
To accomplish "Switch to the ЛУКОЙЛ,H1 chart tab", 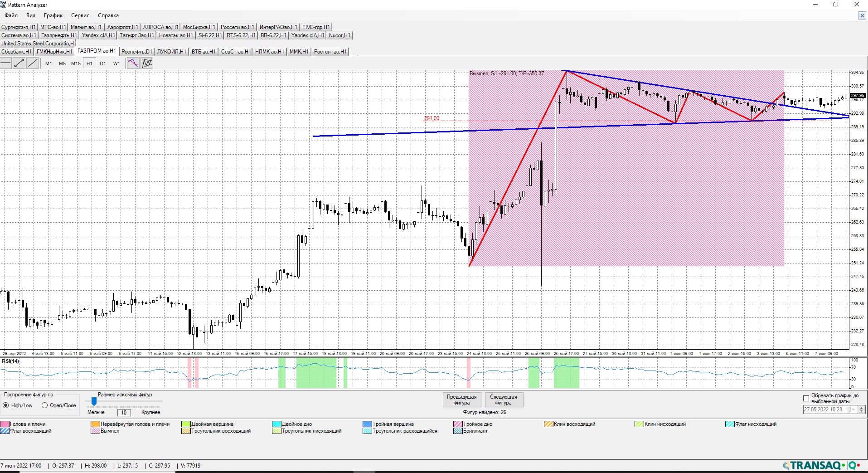I will click(x=171, y=52).
